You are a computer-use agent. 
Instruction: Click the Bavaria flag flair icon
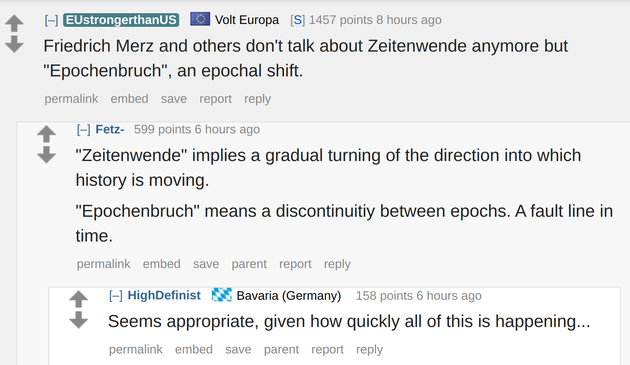pos(222,295)
